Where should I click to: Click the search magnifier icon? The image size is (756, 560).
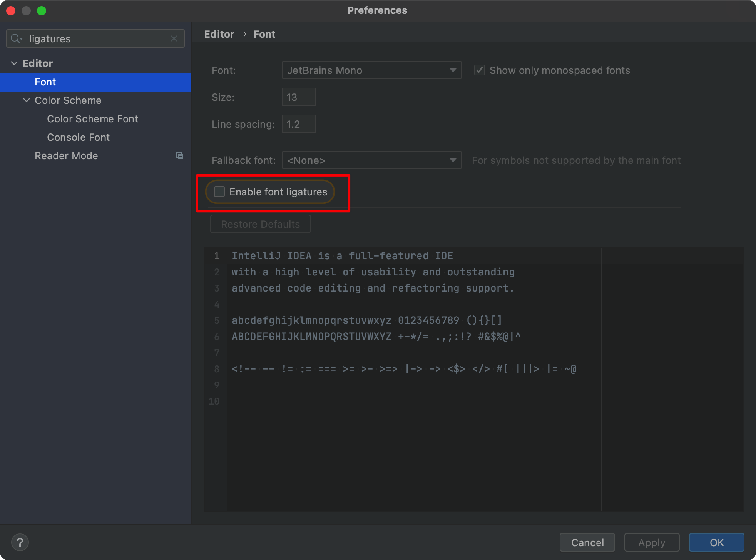coord(16,38)
